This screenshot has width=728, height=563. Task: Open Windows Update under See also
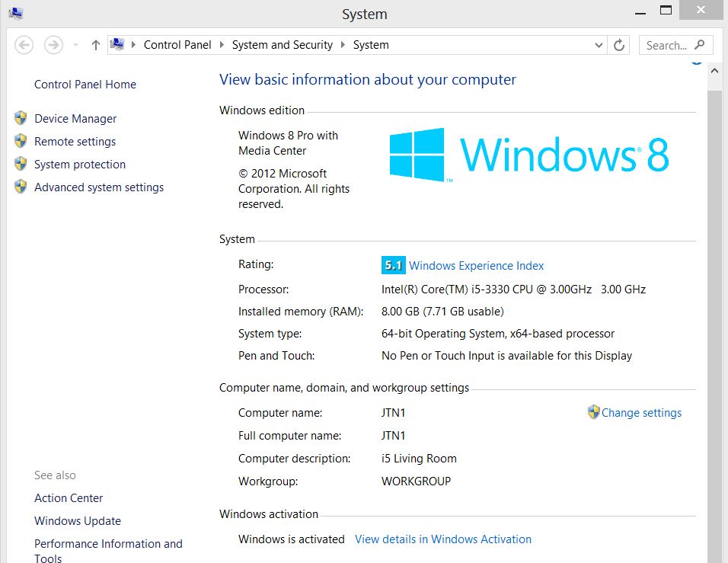(x=78, y=521)
